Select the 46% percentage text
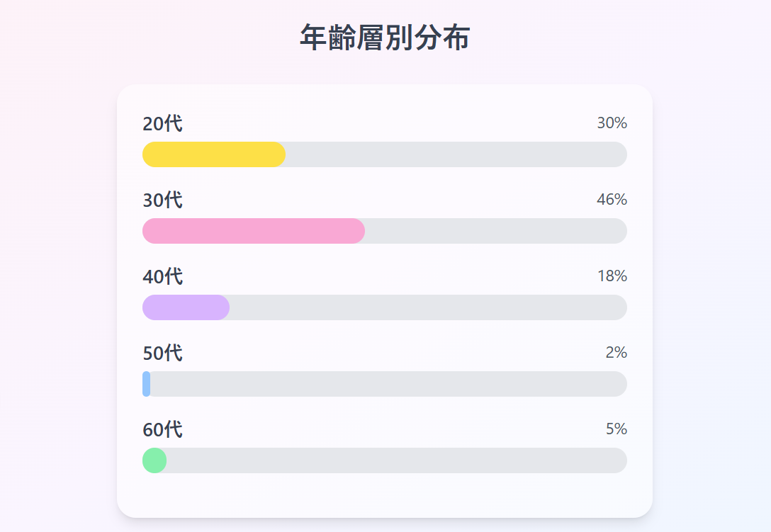Viewport: 771px width, 532px height. (612, 200)
